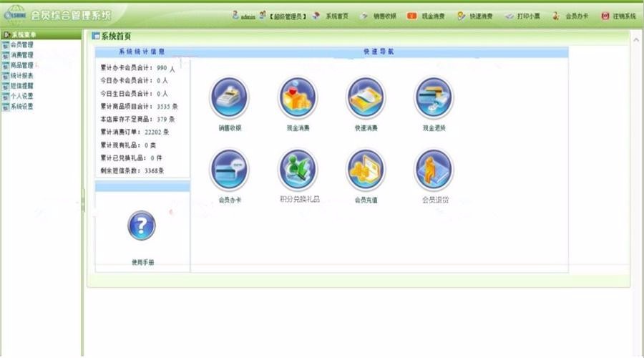Click the 累计已兑换礼品: 0 件 statistic
Viewport: 644px width, 358px height.
(132, 158)
